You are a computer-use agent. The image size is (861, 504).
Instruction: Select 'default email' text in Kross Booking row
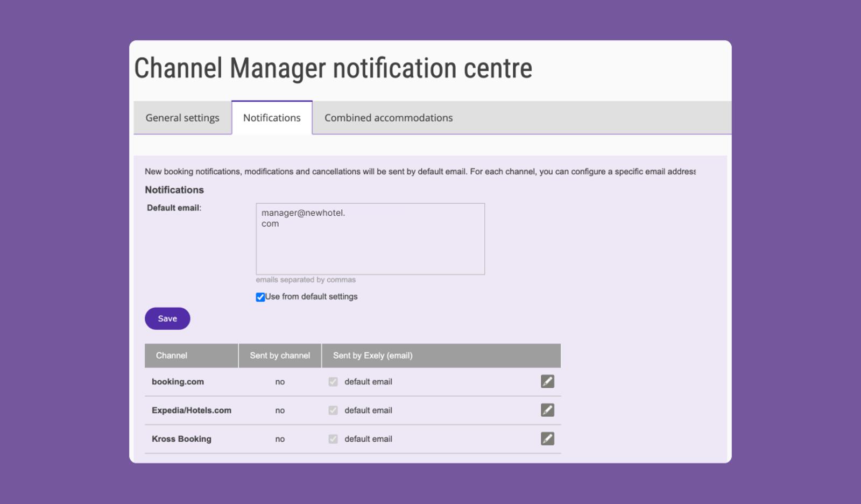point(368,439)
